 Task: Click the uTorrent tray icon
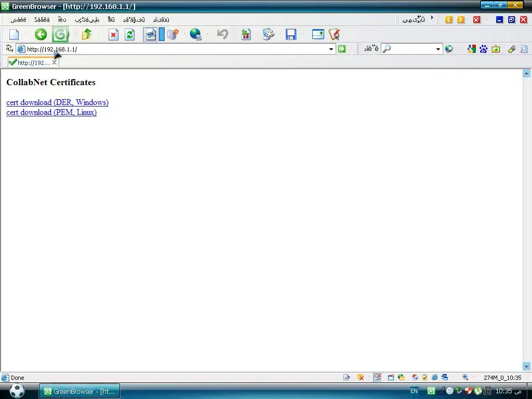pos(478,391)
